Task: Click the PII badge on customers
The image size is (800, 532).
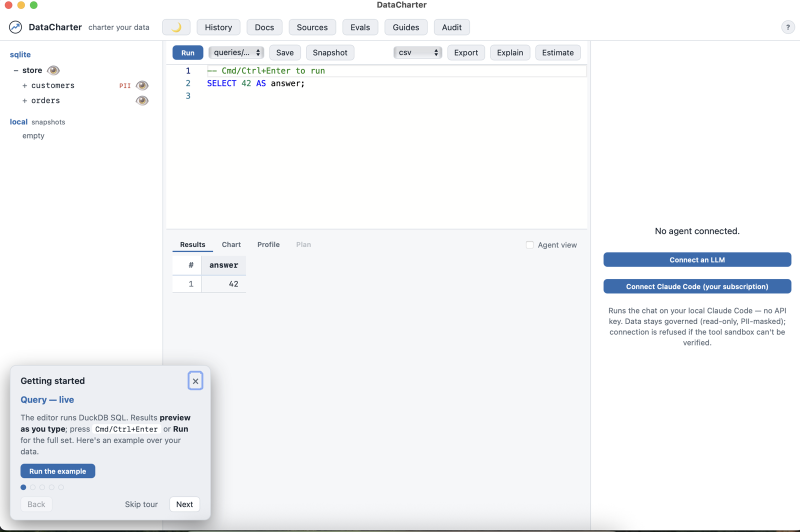Action: [x=125, y=86]
